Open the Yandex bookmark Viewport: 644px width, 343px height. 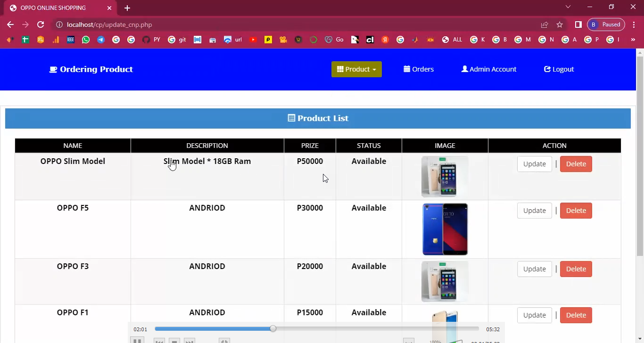coord(385,40)
